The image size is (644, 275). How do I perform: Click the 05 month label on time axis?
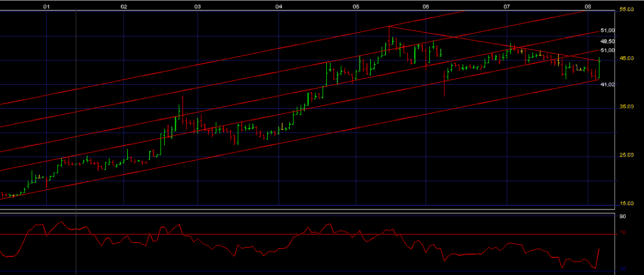click(356, 7)
